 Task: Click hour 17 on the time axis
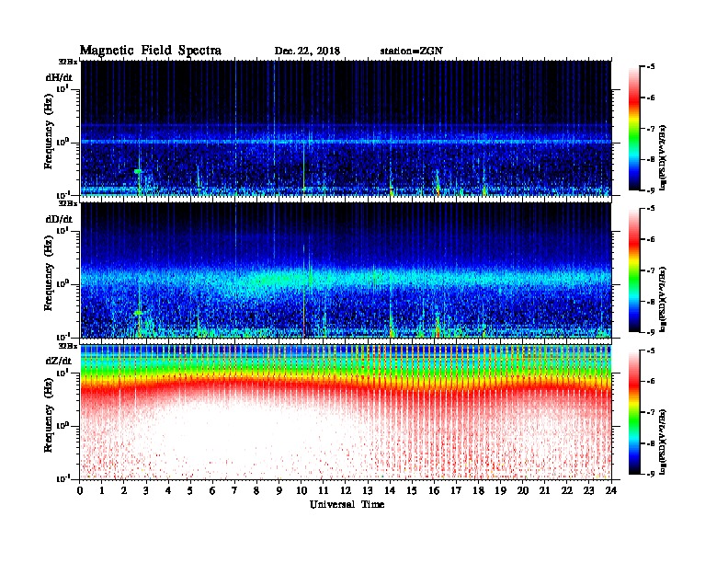tap(456, 491)
